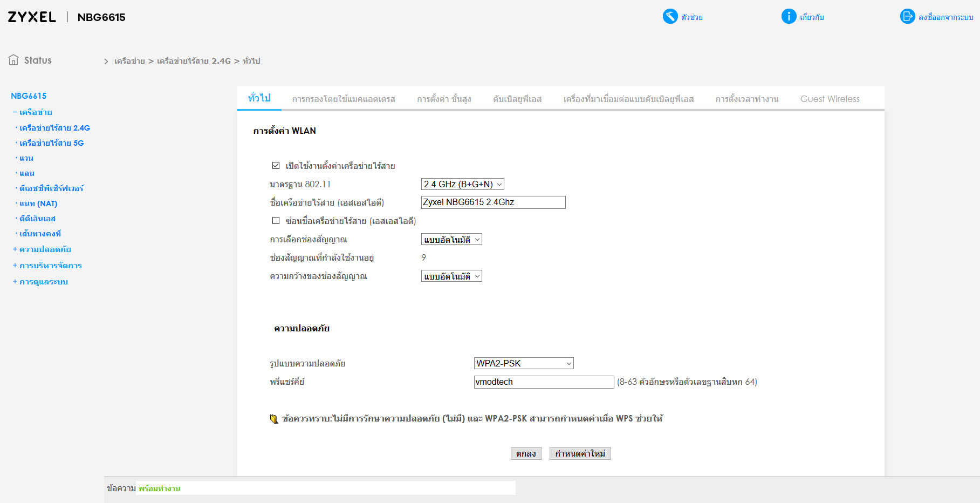Screen dimensions: 980x503
Task: Select แลน in the sidebar
Action: (x=27, y=173)
